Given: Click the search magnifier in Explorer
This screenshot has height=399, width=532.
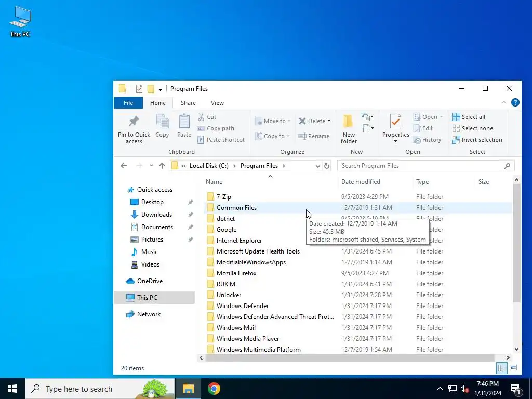Looking at the screenshot, I should point(507,166).
